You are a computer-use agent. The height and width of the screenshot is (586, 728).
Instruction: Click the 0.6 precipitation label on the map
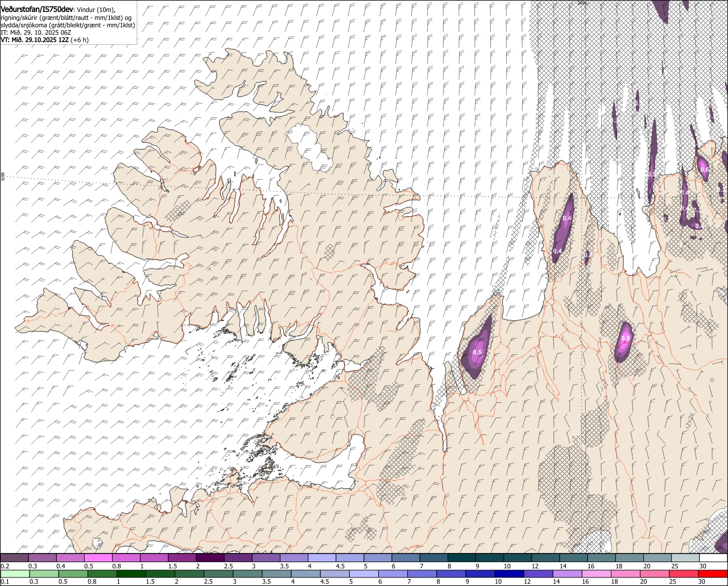pyautogui.click(x=704, y=170)
